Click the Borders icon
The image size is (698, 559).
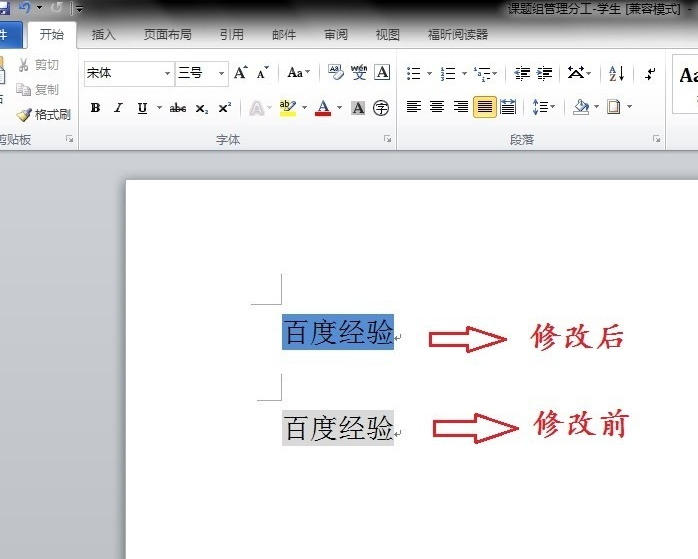(x=613, y=107)
